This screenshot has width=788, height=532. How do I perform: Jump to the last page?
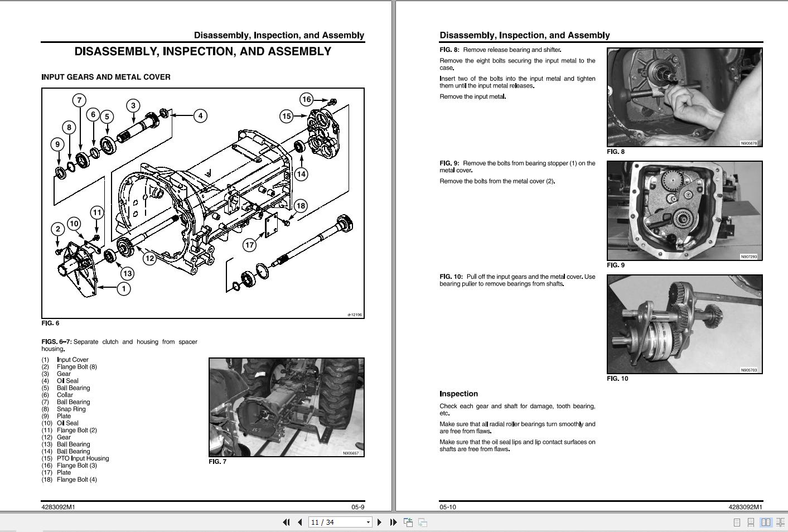(393, 523)
